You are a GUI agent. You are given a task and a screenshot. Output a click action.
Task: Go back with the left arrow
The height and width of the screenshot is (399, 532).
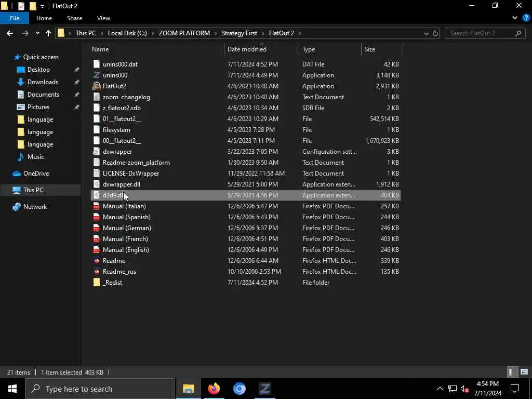(x=10, y=33)
